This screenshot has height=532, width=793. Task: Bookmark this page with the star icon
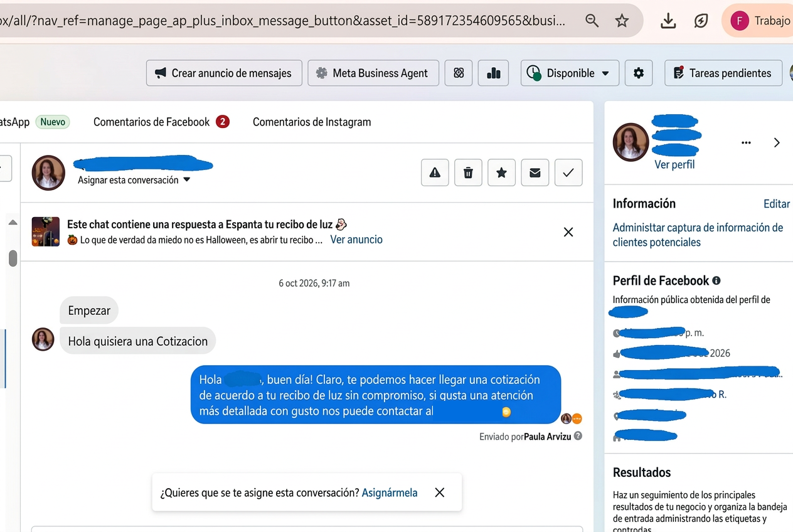click(x=622, y=21)
